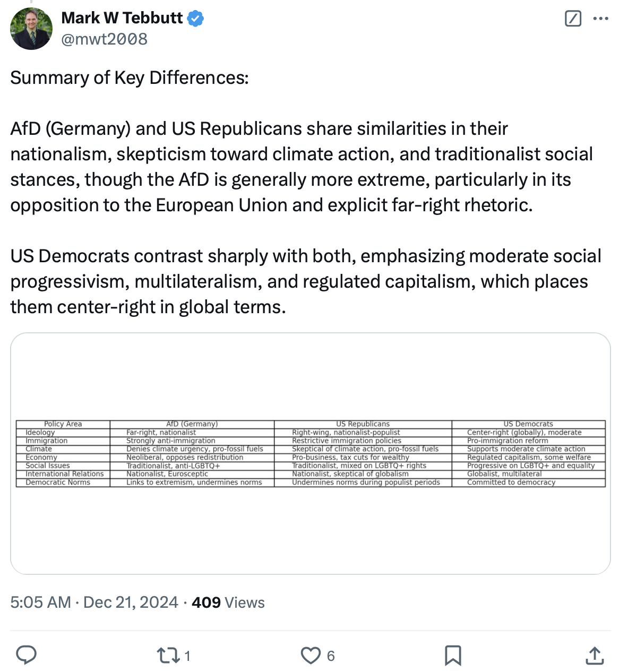Viewport: 619px width, 672px height.
Task: Open the Grok explain-post icon
Action: [573, 19]
